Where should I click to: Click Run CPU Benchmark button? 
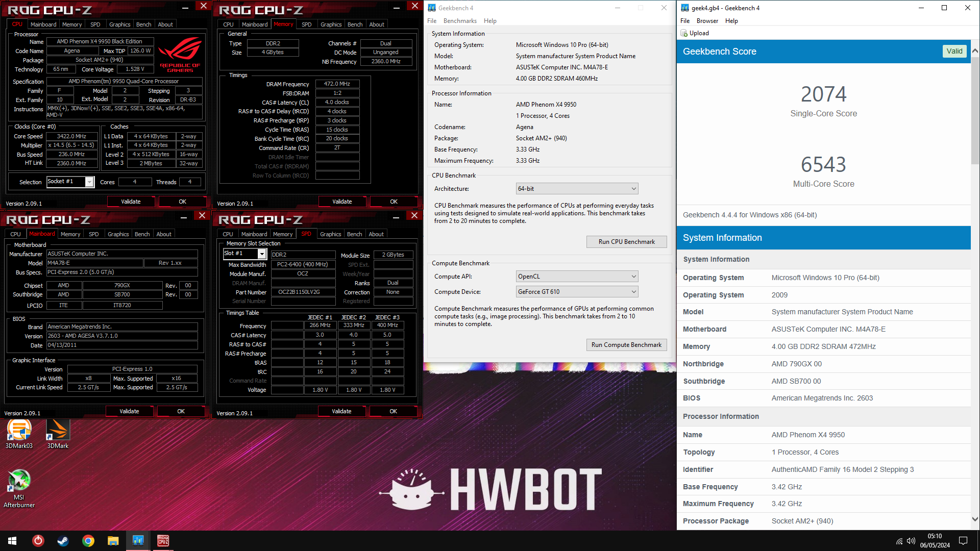point(626,242)
